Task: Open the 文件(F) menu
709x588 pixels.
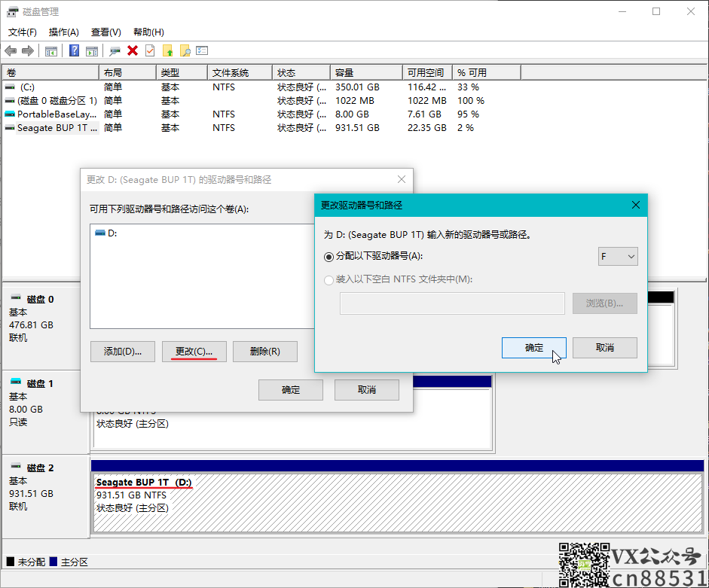Action: 23,32
